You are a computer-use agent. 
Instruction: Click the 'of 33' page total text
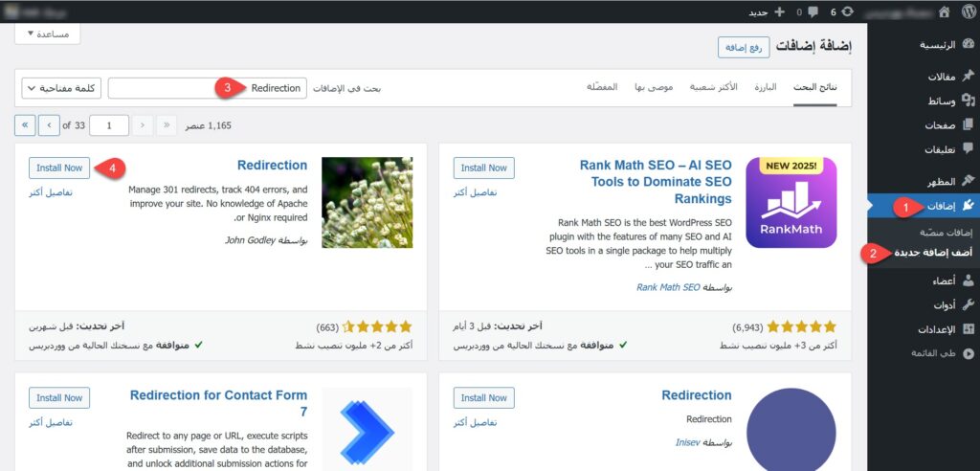tap(74, 125)
